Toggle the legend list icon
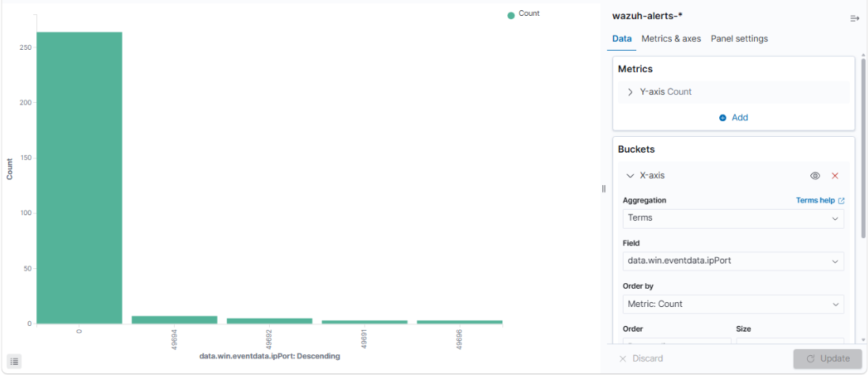868x375 pixels. point(14,362)
